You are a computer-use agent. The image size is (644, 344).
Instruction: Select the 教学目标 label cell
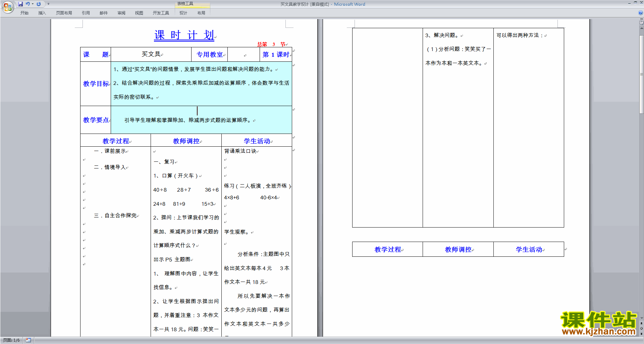96,84
